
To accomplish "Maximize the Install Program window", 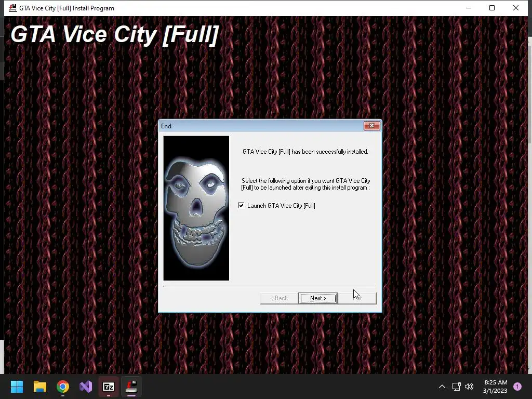I will [x=492, y=8].
